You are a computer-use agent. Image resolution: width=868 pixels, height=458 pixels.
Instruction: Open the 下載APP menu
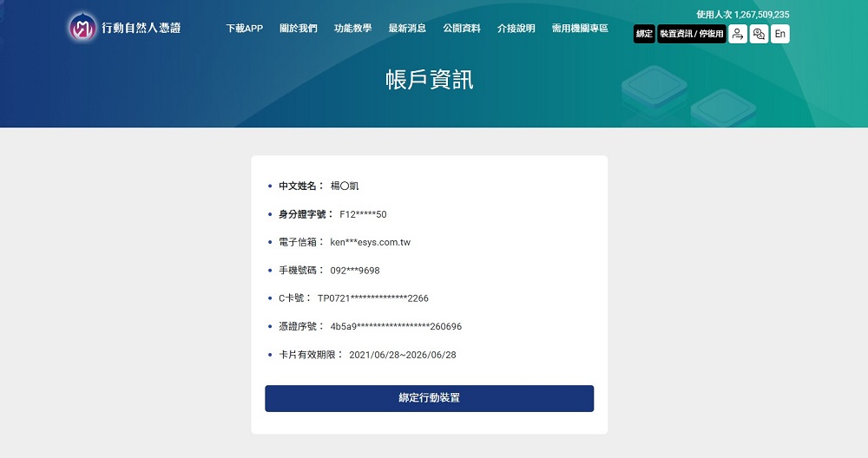tap(244, 29)
